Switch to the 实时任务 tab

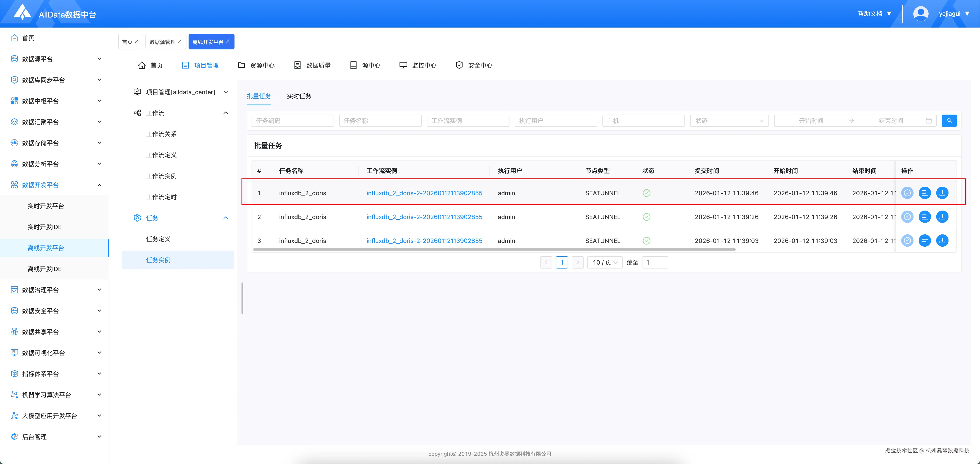pyautogui.click(x=299, y=96)
